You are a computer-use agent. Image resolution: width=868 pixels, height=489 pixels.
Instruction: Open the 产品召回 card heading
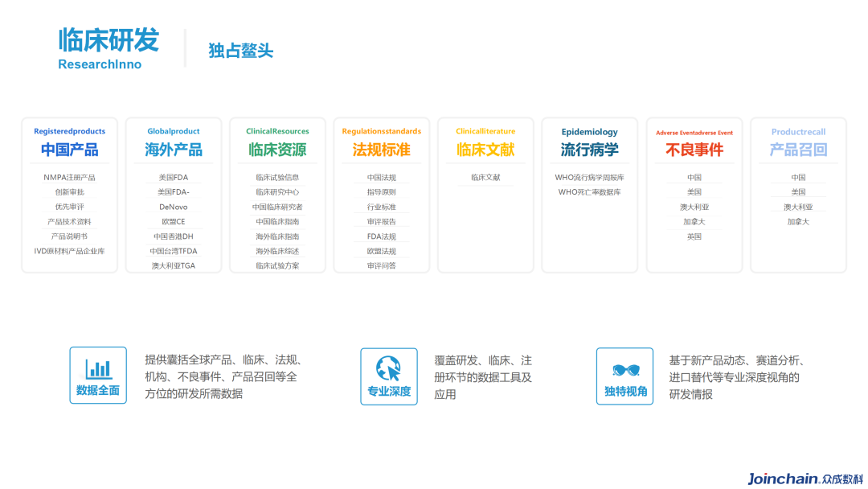tap(798, 150)
